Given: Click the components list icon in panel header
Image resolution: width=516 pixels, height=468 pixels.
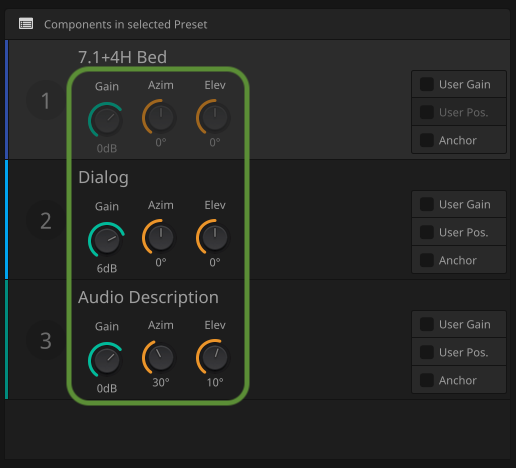Looking at the screenshot, I should pyautogui.click(x=26, y=24).
